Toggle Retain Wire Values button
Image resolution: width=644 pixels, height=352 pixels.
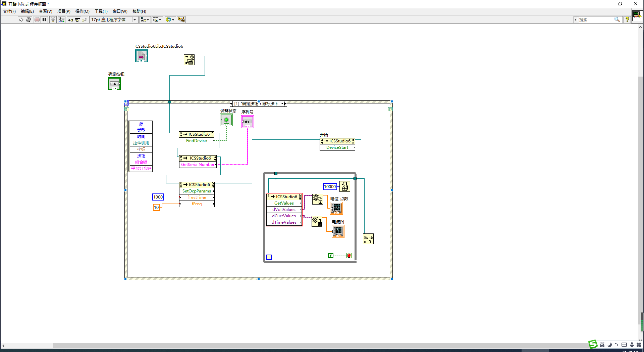(61, 20)
